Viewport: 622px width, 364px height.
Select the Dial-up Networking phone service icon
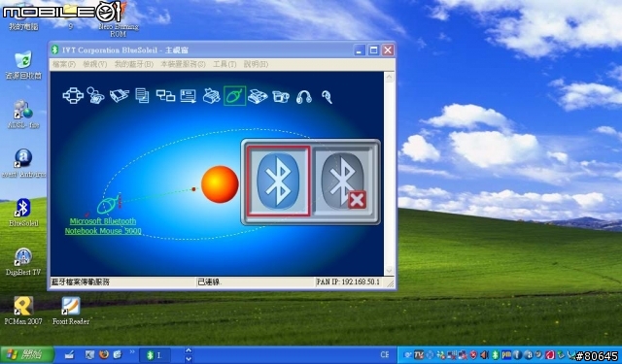pos(95,96)
